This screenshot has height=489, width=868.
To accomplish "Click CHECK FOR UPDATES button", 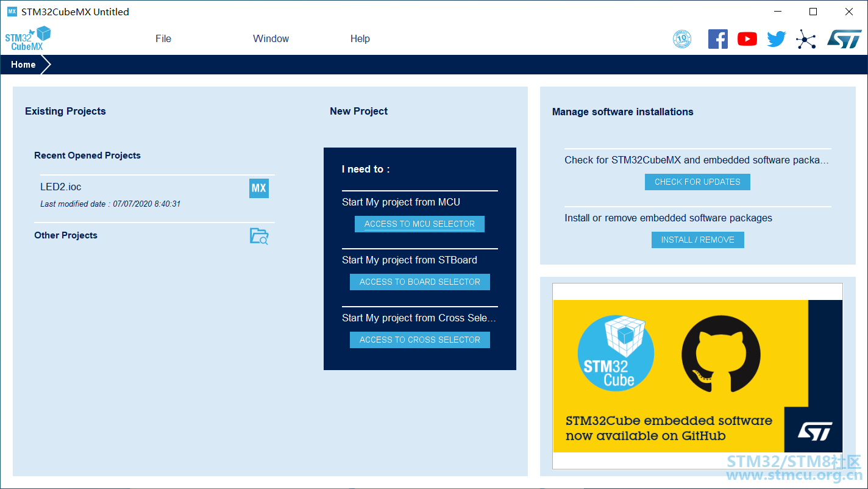I will (x=697, y=182).
